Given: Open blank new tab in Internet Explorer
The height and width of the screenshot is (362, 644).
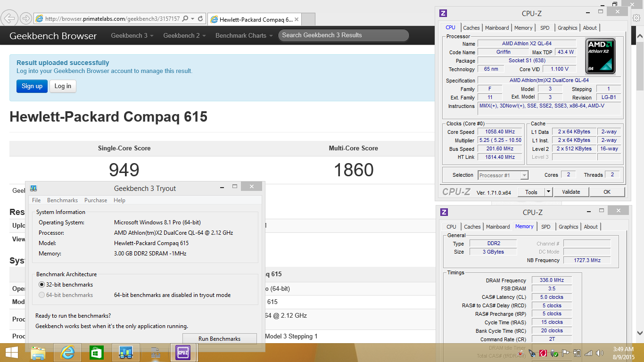Looking at the screenshot, I should coord(308,19).
